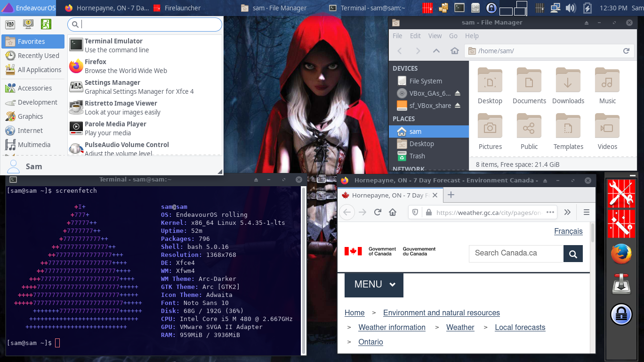Open the Go menu in File Manager
644x362 pixels.
pos(453,36)
